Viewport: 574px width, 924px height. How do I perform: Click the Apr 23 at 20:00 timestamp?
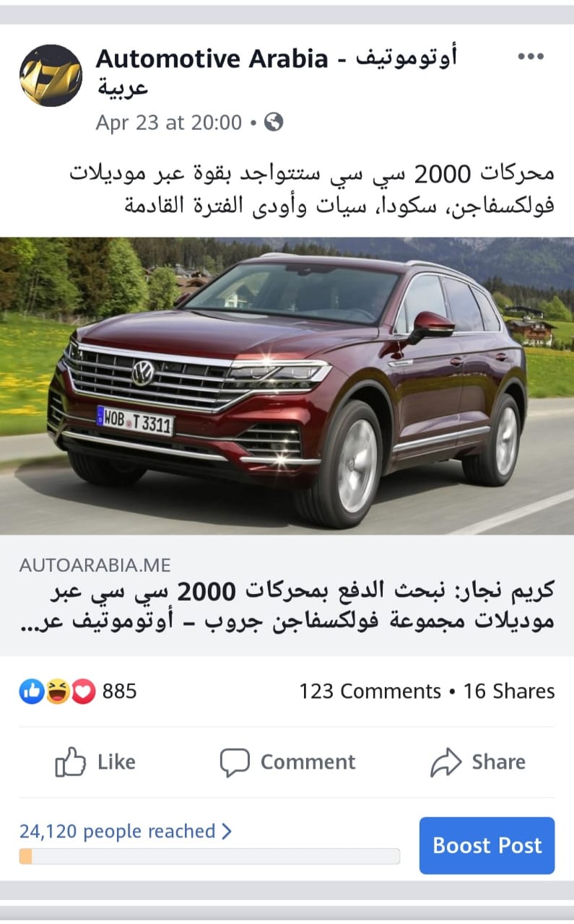(x=169, y=123)
